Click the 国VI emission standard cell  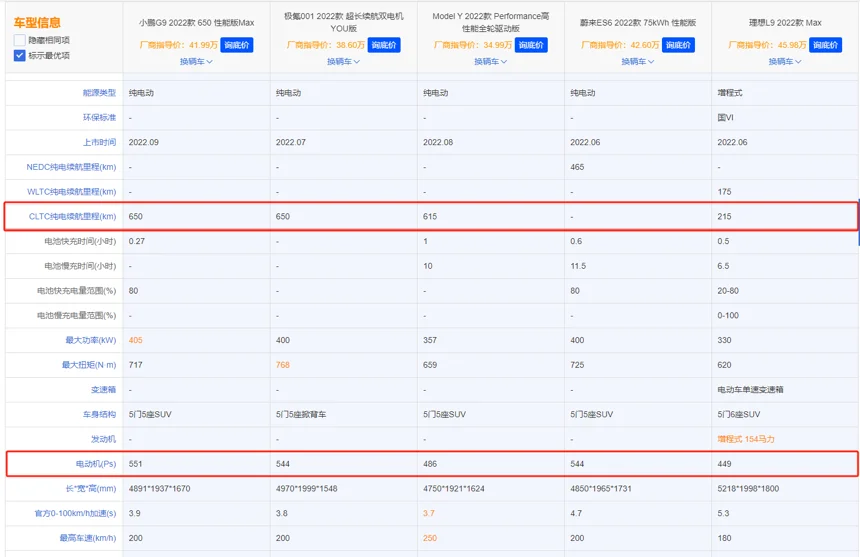725,117
